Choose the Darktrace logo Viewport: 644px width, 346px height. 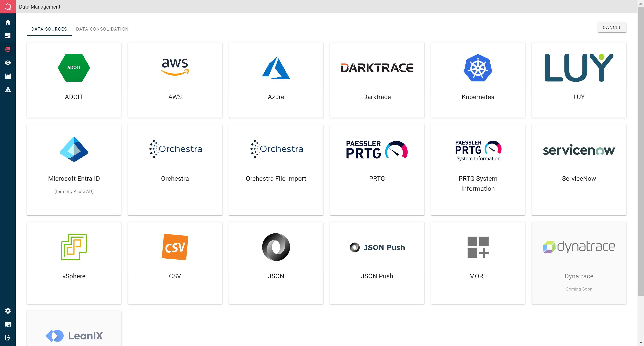[x=377, y=68]
